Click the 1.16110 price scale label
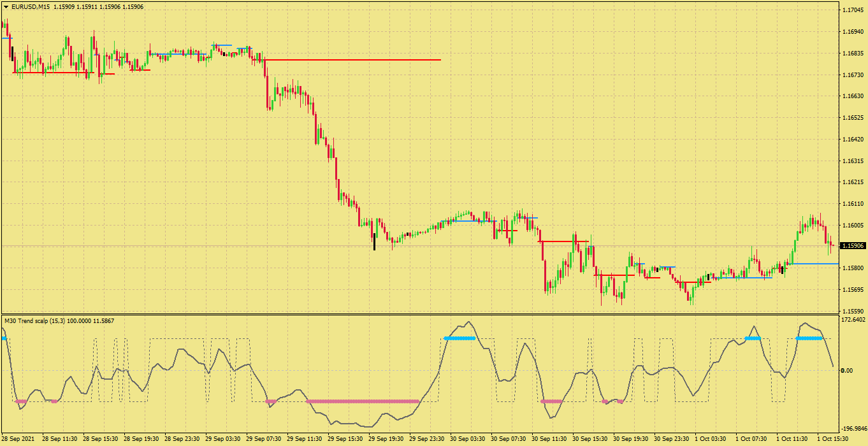 (x=853, y=204)
